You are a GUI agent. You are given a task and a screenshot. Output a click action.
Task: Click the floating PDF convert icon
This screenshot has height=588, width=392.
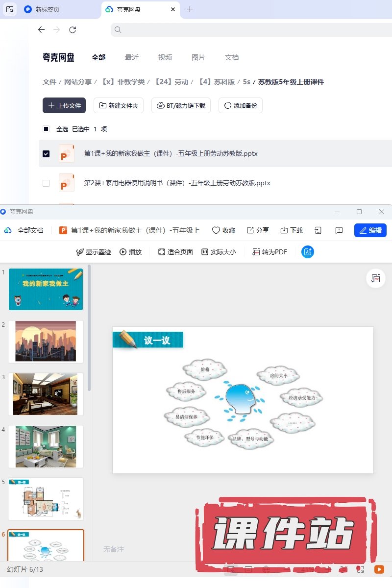point(376,278)
